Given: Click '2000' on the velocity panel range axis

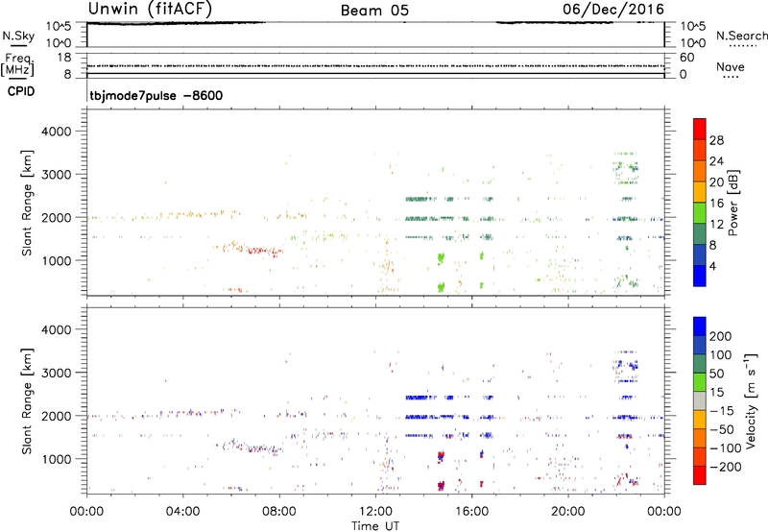Looking at the screenshot, I should point(57,416).
